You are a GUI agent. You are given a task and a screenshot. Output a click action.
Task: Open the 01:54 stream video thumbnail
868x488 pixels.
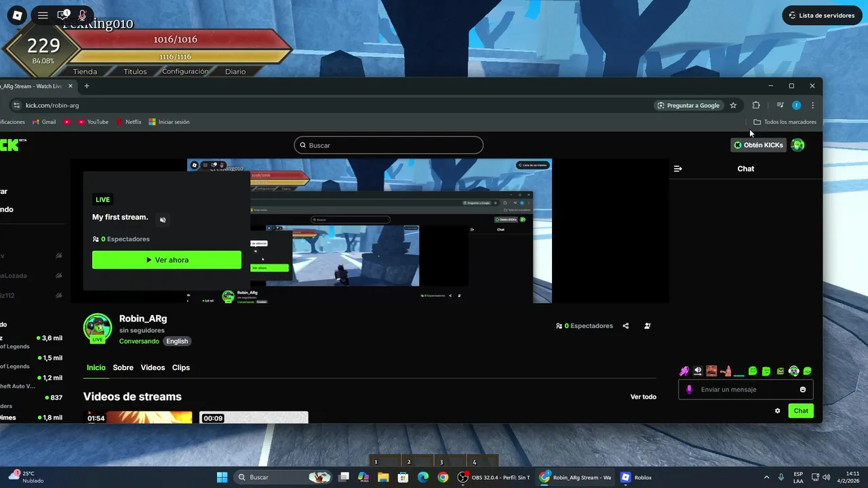click(138, 417)
